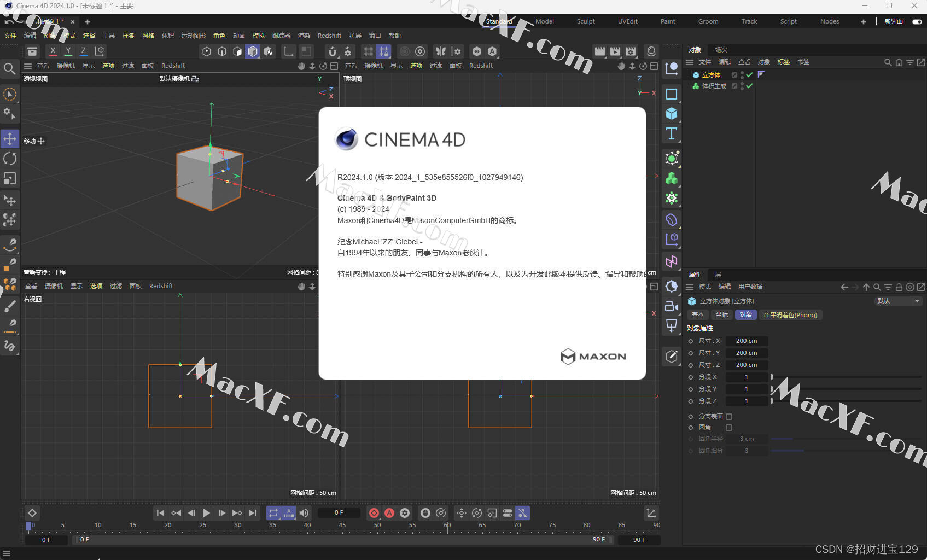Toggle timeline sound speaker icon

point(304,513)
